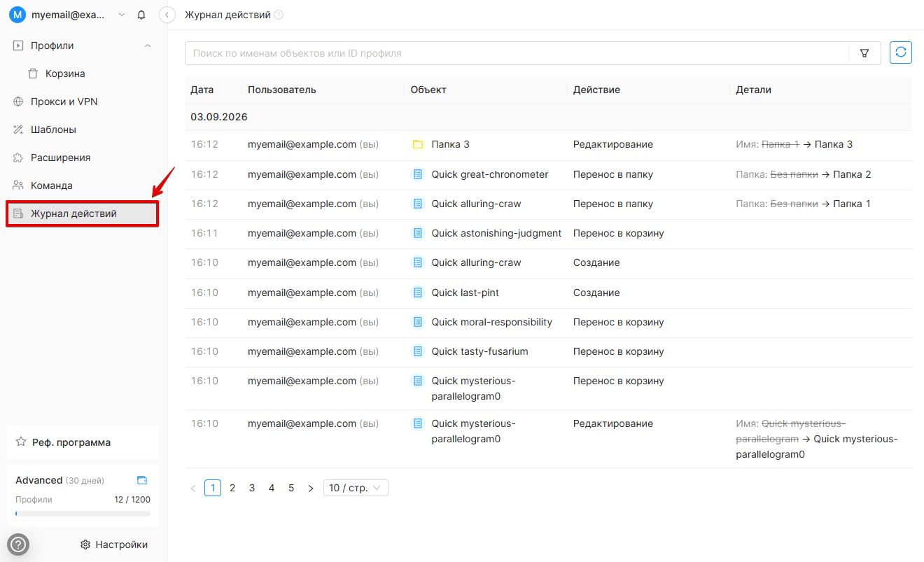Screen dimensions: 924x562
Task: Open the round help question-mark button
Action: pos(17,545)
